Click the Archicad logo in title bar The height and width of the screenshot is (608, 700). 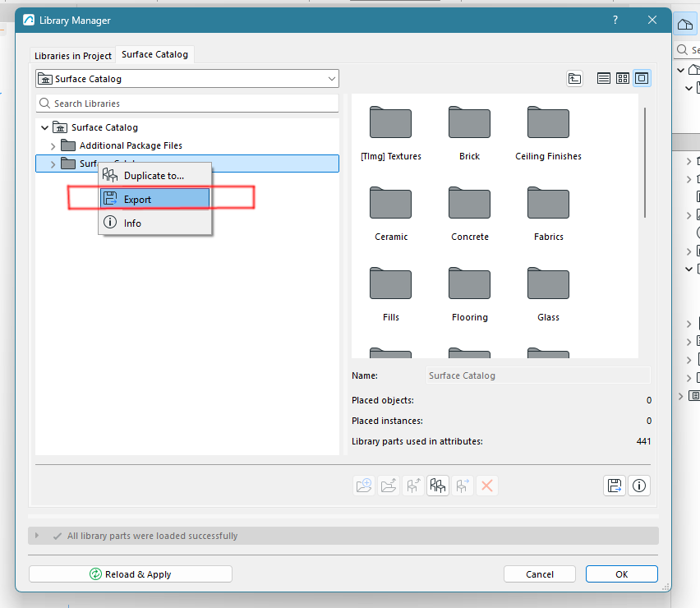(x=29, y=20)
